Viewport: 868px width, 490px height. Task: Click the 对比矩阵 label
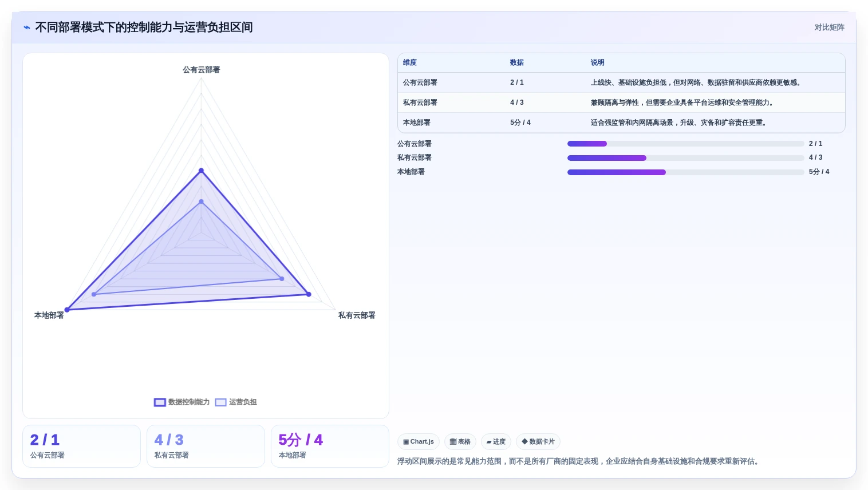(x=829, y=27)
